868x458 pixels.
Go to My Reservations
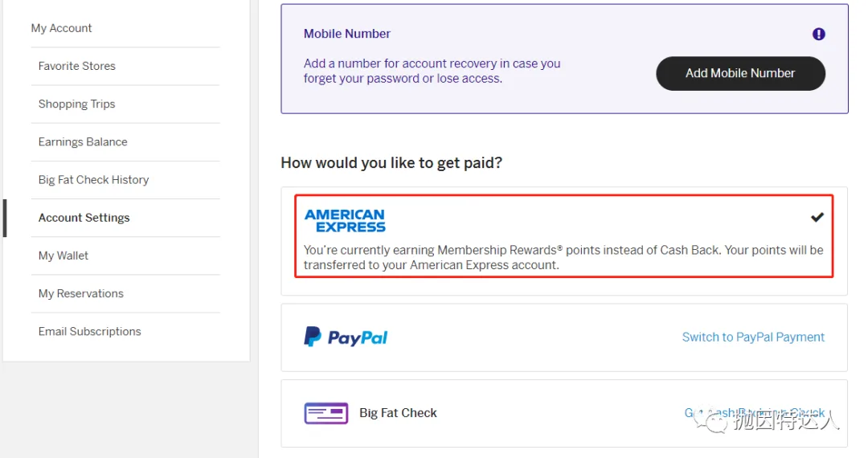point(81,294)
